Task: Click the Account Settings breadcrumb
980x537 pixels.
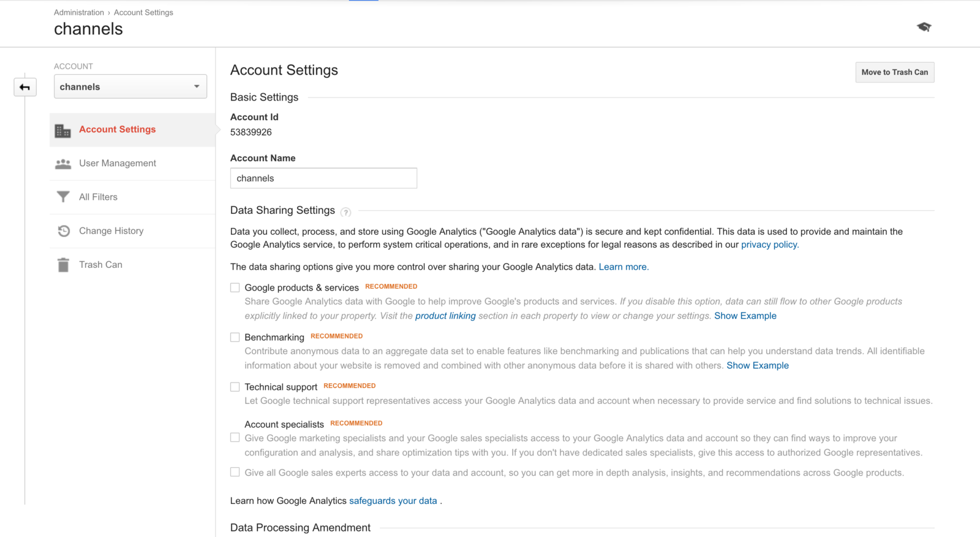Action: coord(143,12)
